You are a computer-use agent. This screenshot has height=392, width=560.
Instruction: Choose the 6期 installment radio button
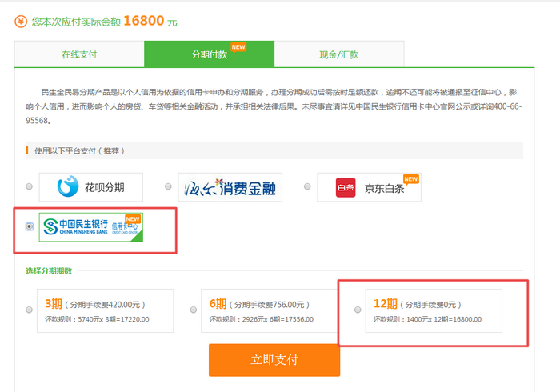tap(194, 310)
